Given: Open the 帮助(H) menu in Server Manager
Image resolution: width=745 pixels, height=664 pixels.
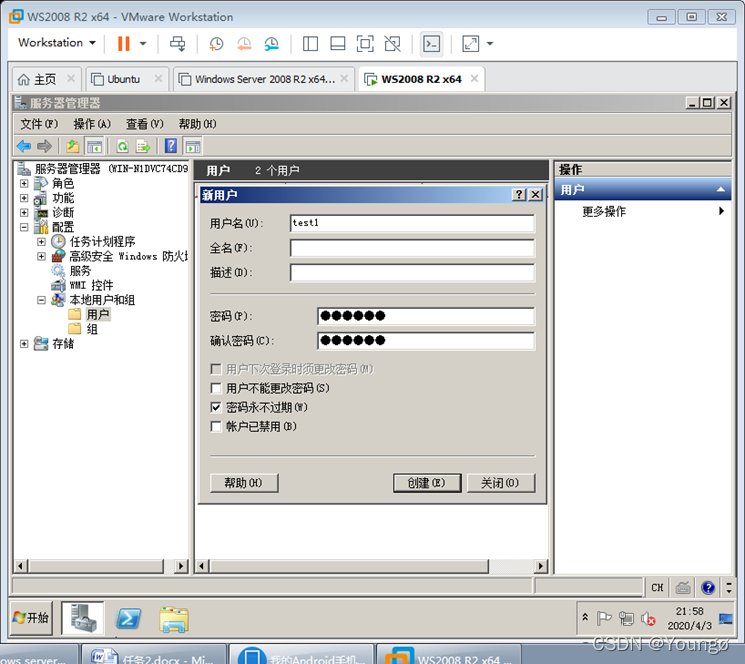Looking at the screenshot, I should tap(197, 124).
